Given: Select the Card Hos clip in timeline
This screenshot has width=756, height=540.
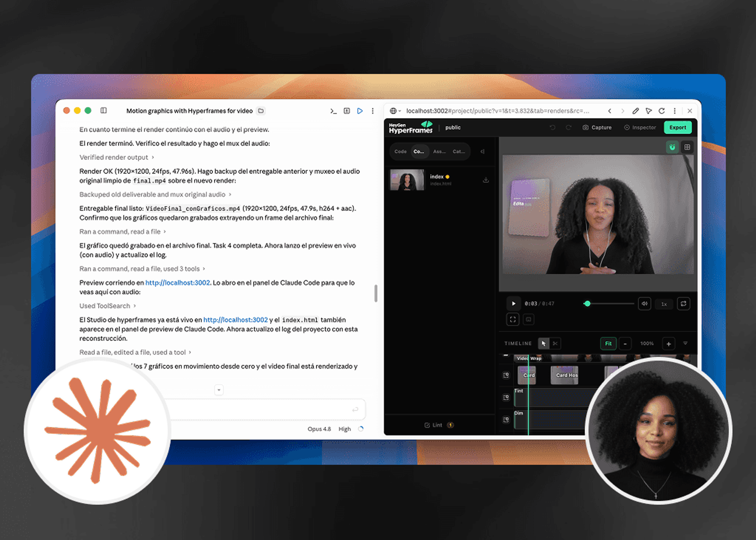Looking at the screenshot, I should (565, 375).
